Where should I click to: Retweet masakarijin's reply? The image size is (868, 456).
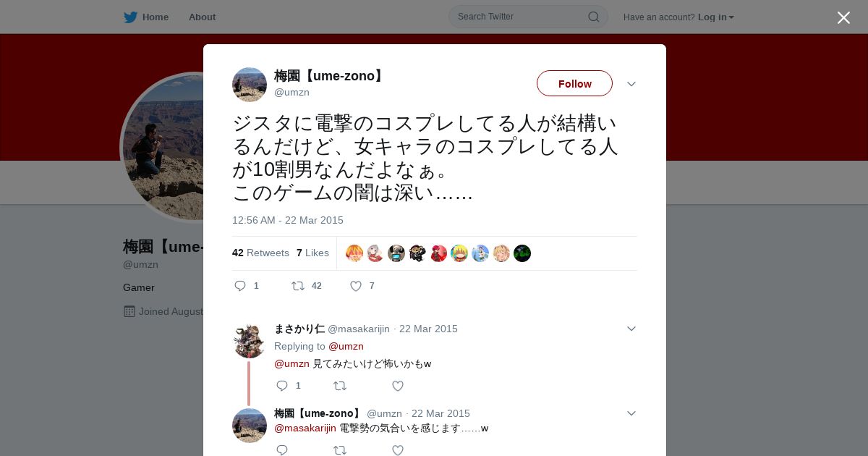[340, 386]
